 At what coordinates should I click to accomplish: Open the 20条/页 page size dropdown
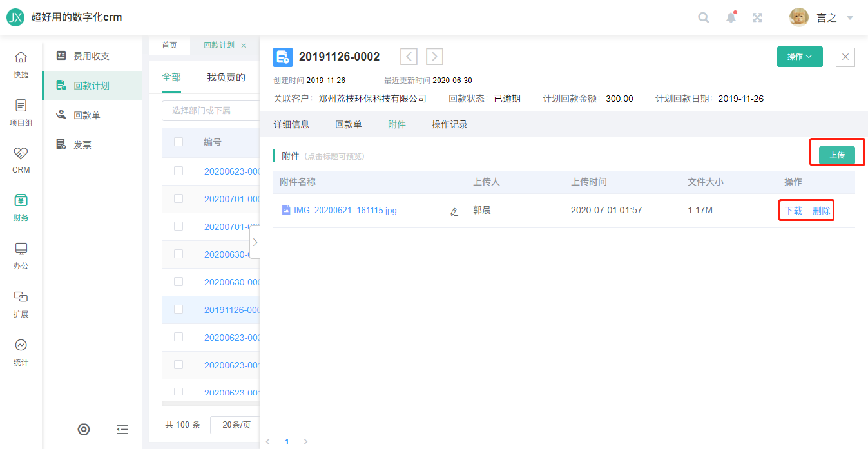click(x=235, y=425)
